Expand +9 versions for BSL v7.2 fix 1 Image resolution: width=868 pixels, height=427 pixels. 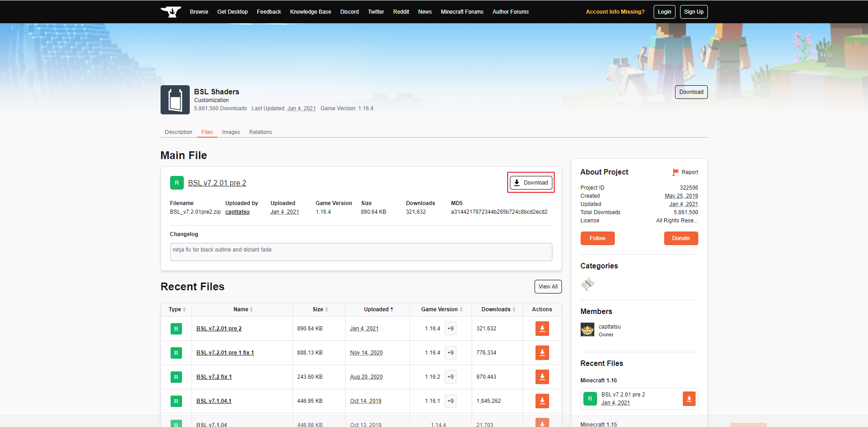click(451, 377)
